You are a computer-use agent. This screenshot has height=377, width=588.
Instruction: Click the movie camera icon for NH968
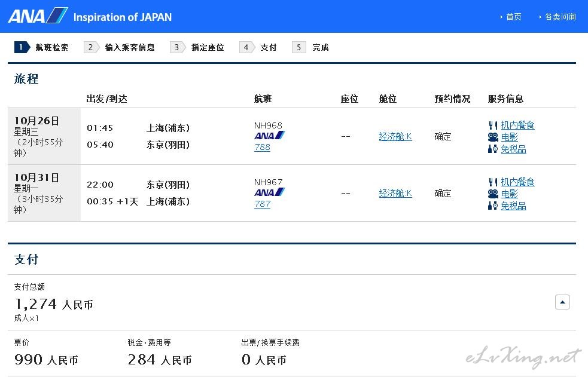[493, 137]
